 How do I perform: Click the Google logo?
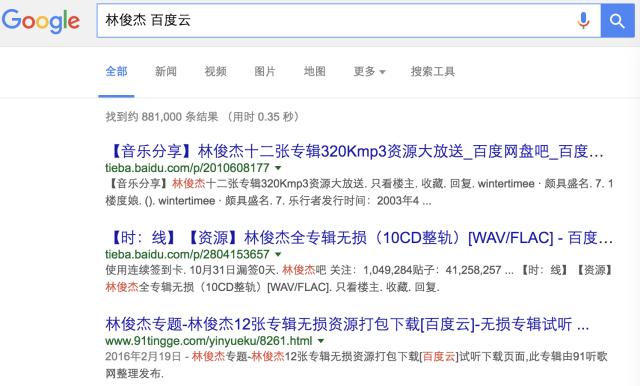[40, 21]
